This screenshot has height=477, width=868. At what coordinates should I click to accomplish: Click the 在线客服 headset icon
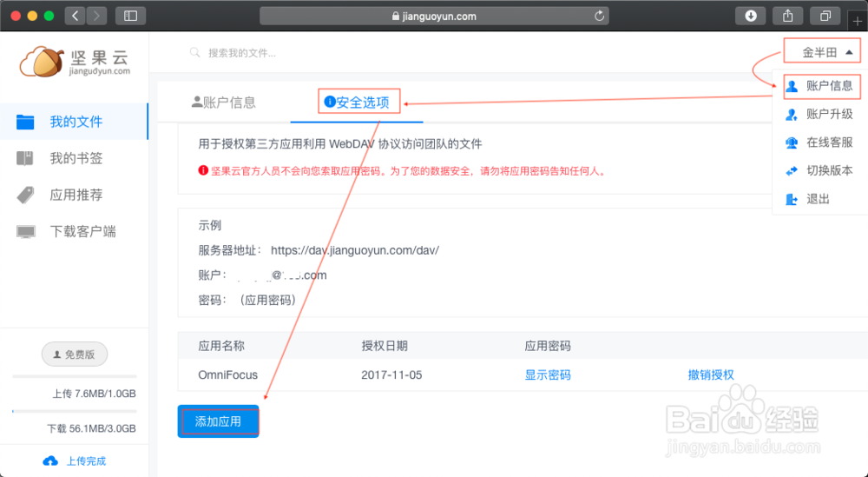pyautogui.click(x=792, y=143)
